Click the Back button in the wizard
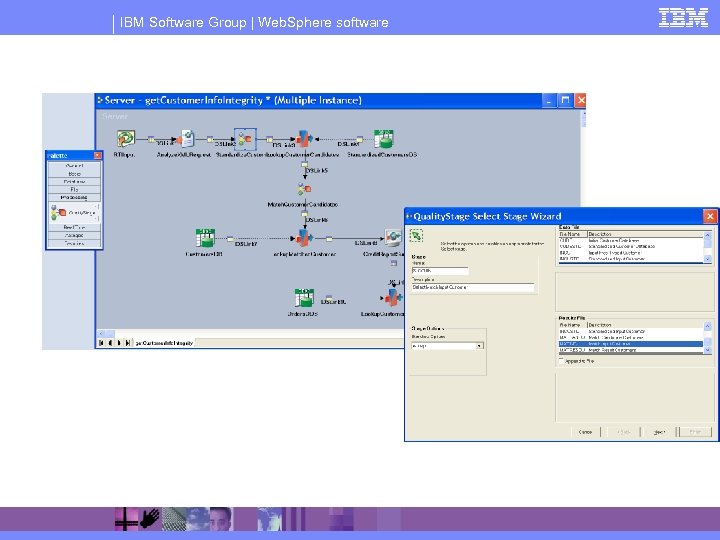Image resolution: width=720 pixels, height=540 pixels. [623, 432]
